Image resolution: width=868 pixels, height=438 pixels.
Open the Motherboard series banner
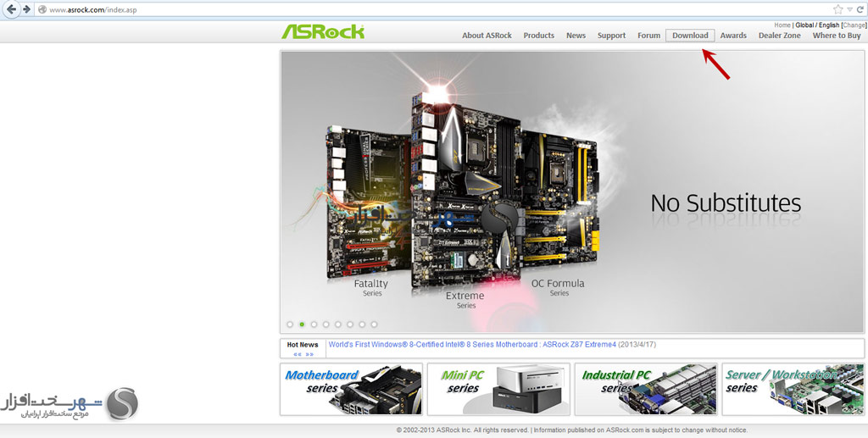pos(351,390)
